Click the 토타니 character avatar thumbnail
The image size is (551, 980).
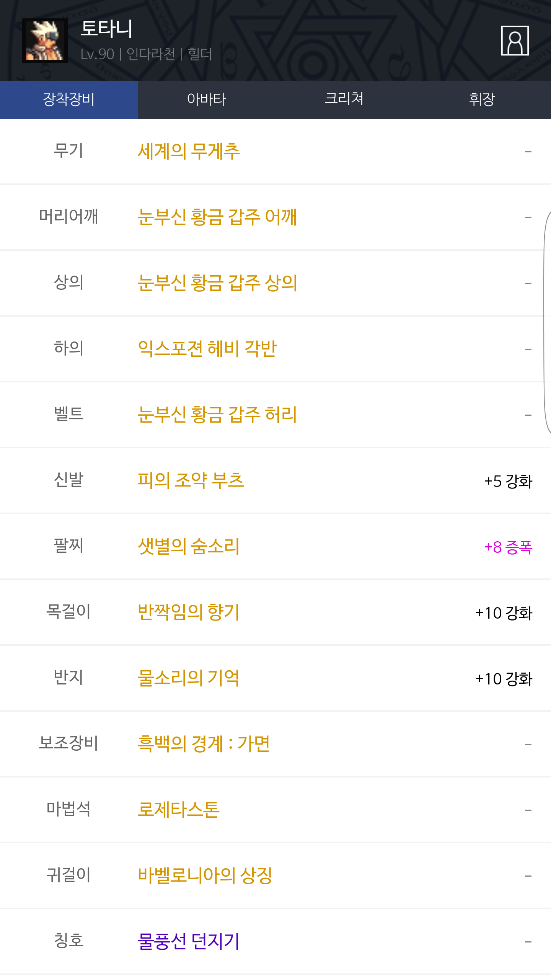(45, 41)
